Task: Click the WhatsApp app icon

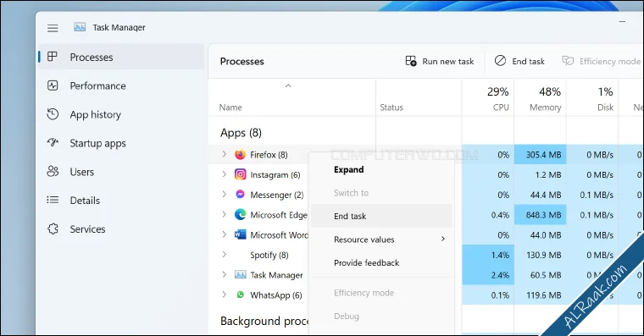Action: pos(241,295)
